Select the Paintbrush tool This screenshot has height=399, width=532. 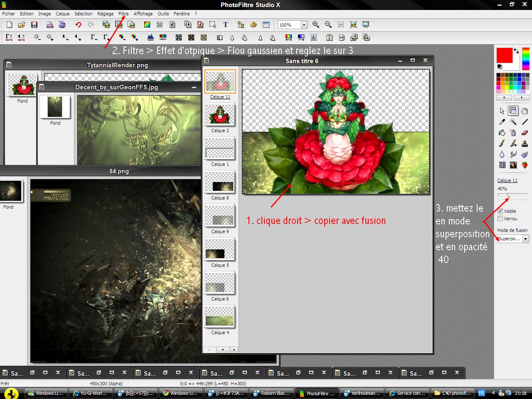[502, 143]
